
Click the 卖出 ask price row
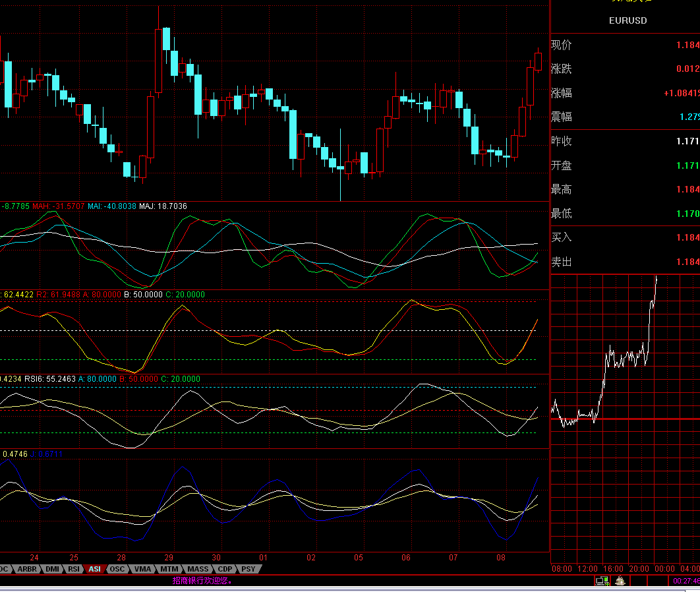point(625,262)
